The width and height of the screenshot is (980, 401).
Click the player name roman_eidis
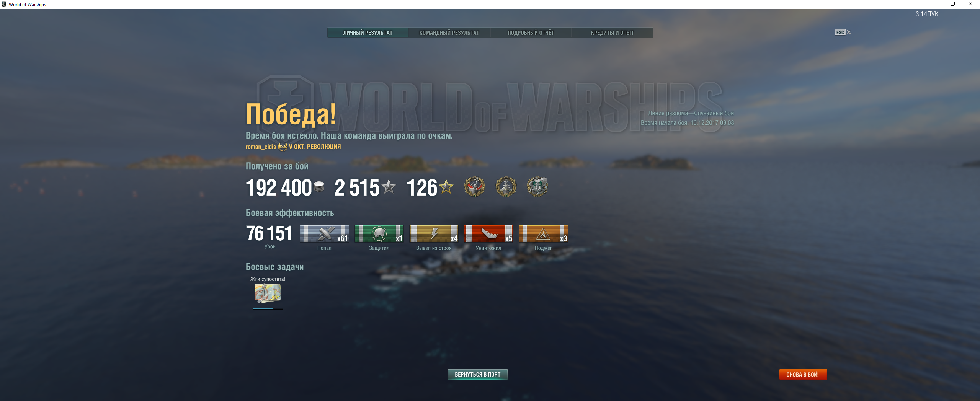[x=261, y=147]
